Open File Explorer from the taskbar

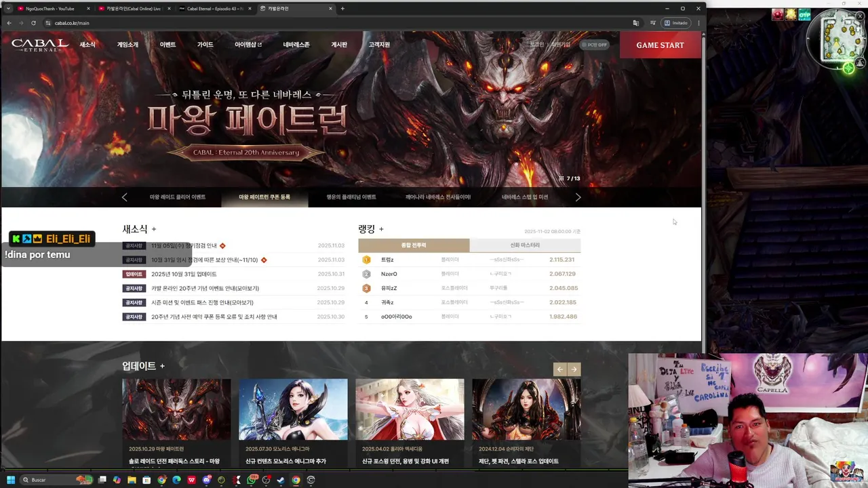pos(132,480)
